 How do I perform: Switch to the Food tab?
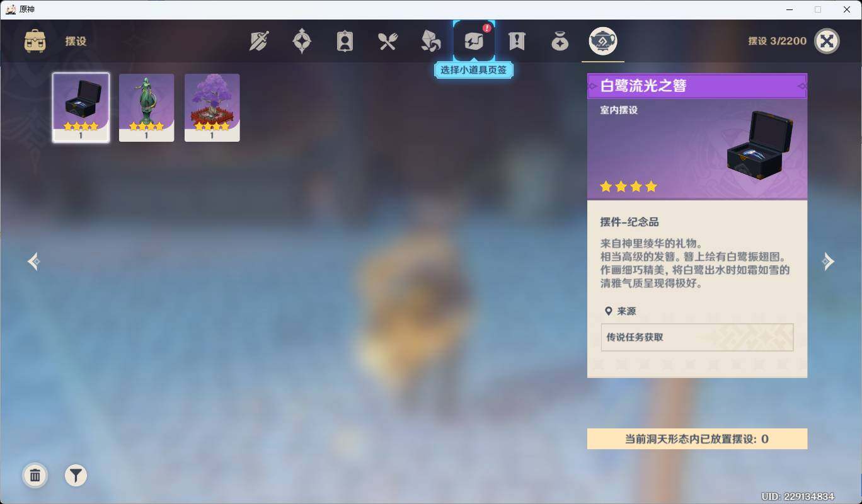388,42
